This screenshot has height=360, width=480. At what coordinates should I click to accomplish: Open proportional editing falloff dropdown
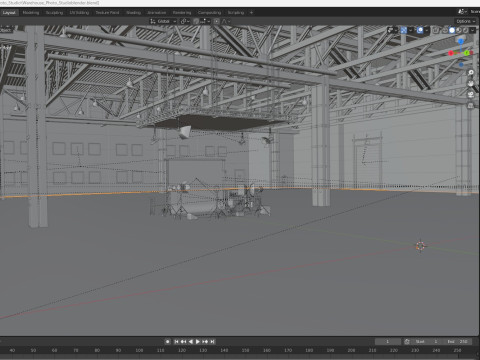(x=227, y=21)
